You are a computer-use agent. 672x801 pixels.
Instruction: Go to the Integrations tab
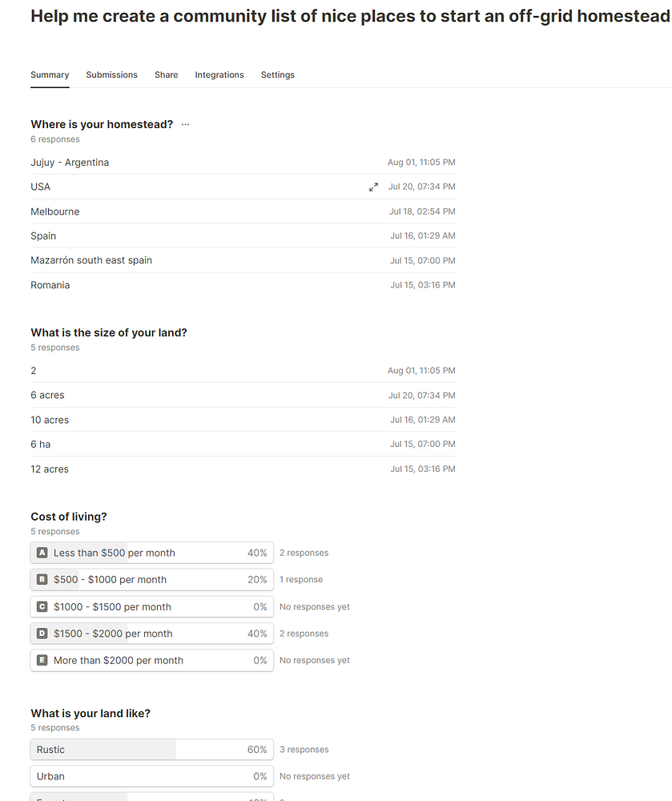click(219, 74)
